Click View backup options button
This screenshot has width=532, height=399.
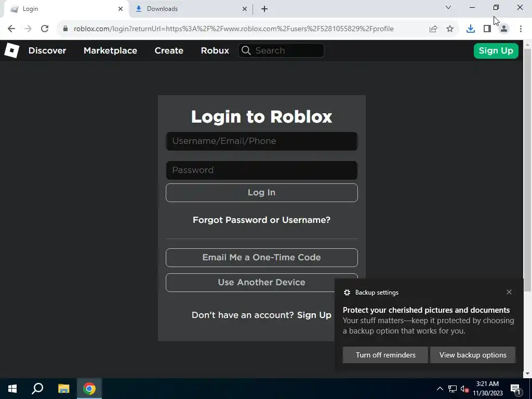pyautogui.click(x=473, y=355)
